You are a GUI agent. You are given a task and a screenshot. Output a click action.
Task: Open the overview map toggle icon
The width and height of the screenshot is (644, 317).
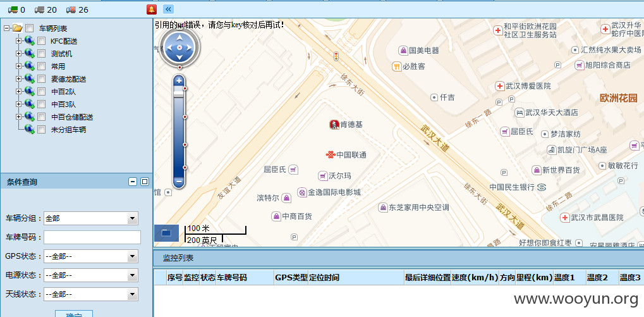pyautogui.click(x=166, y=233)
